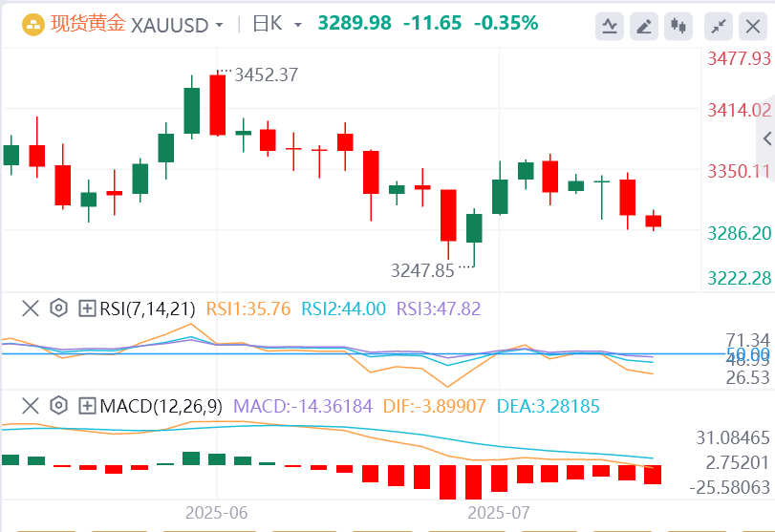Remove the RSI indicator with X

point(31,309)
